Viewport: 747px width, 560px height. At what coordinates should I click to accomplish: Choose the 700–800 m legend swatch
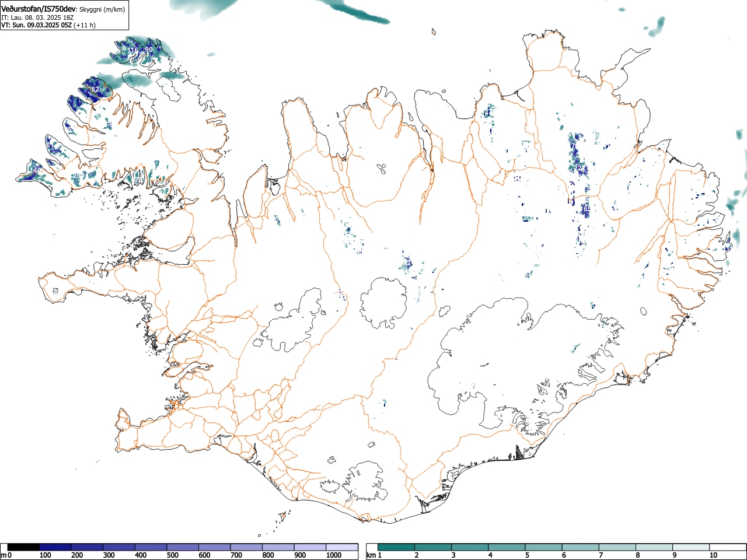pos(246,547)
